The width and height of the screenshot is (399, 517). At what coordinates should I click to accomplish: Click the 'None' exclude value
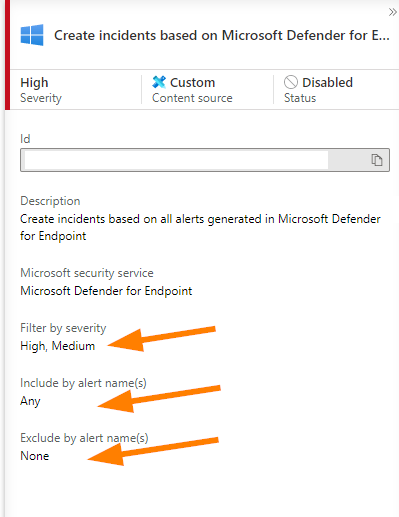(35, 456)
